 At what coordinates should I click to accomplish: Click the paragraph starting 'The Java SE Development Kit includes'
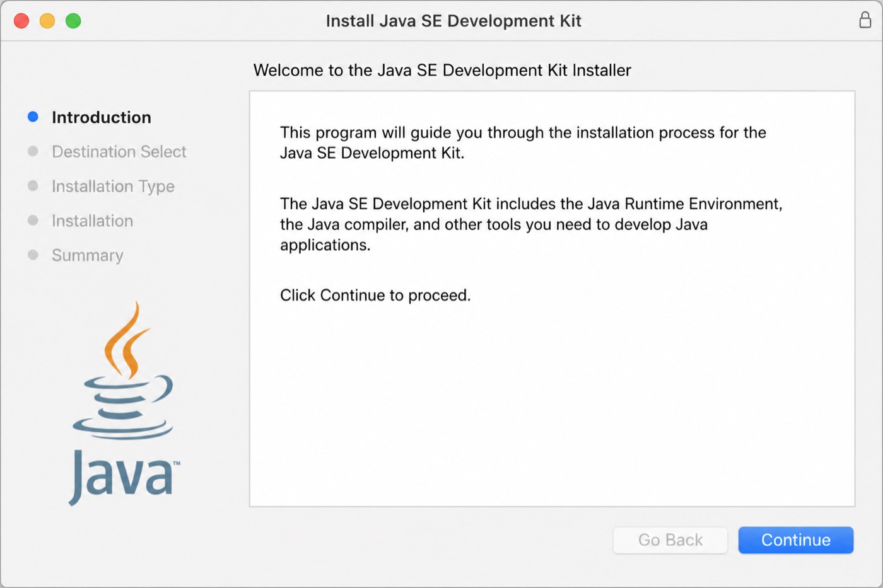pyautogui.click(x=531, y=224)
